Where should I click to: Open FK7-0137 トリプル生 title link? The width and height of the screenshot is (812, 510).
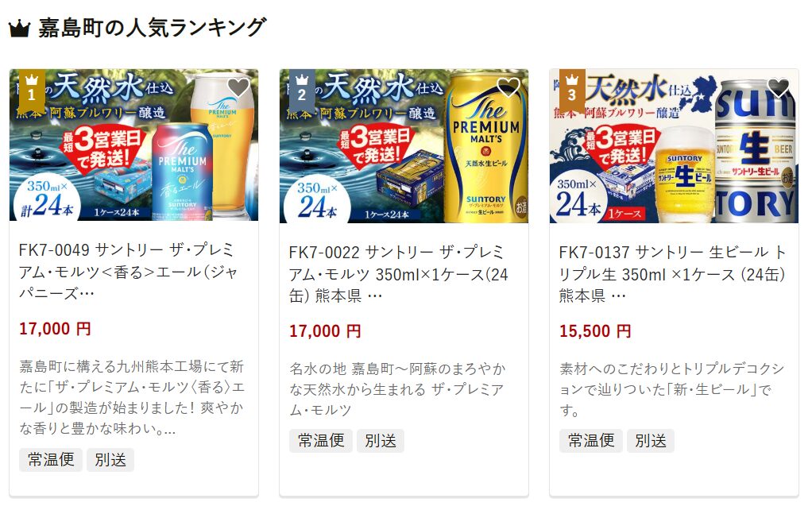click(672, 274)
